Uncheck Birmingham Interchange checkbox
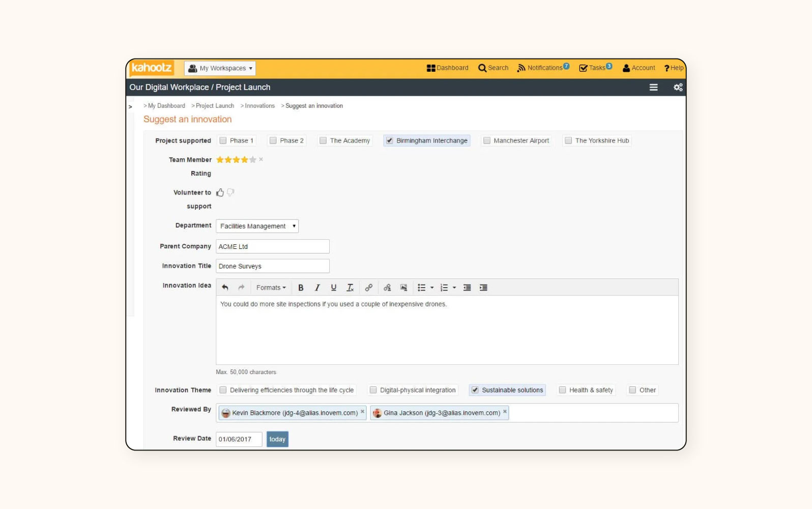812x509 pixels. tap(389, 140)
